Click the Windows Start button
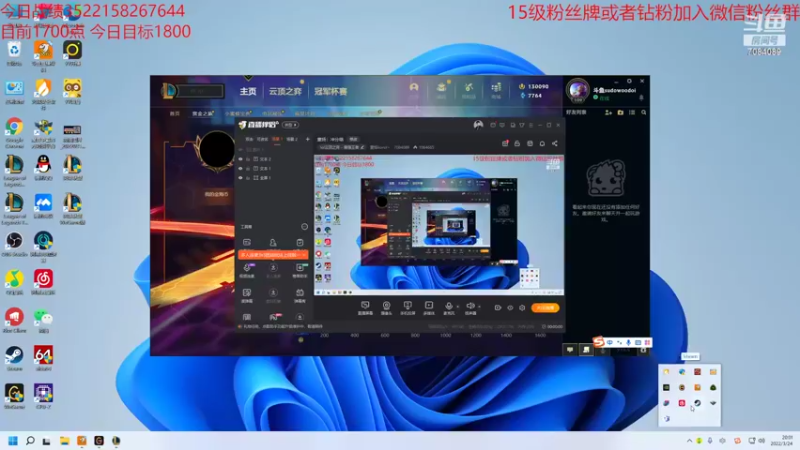 tap(13, 441)
